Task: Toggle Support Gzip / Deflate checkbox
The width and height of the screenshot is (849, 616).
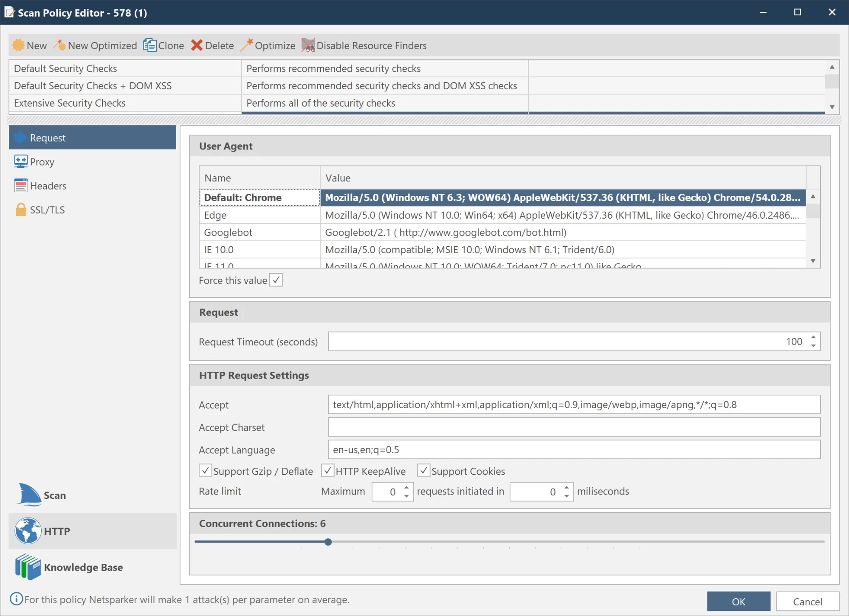Action: coord(206,471)
